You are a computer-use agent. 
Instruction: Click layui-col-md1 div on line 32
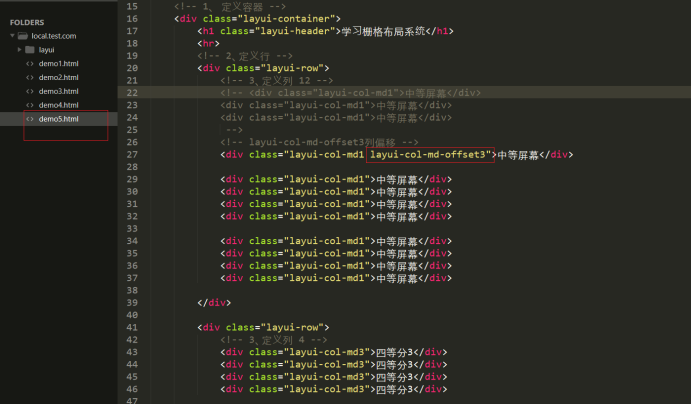[x=336, y=216]
